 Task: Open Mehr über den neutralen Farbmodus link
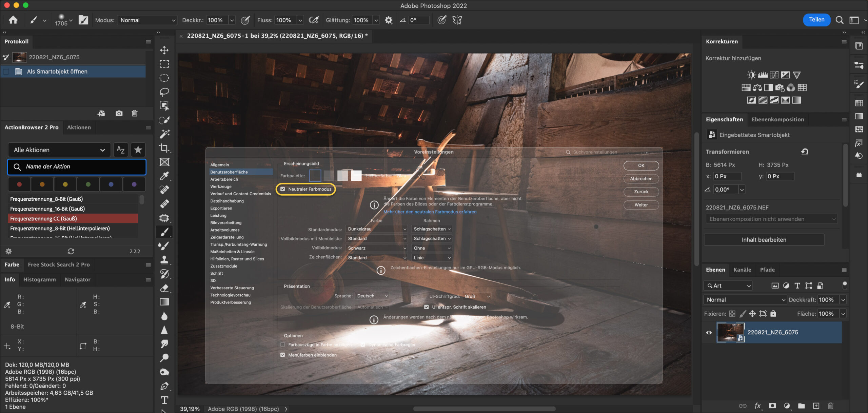(430, 212)
